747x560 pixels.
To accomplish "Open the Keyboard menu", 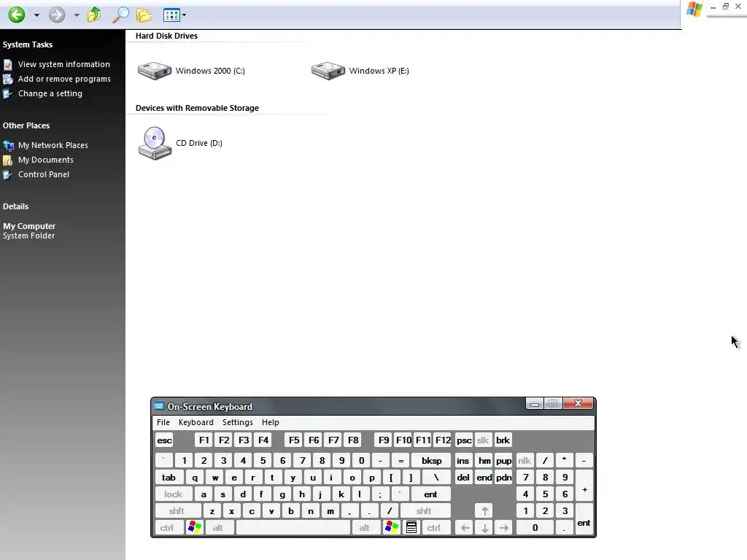I will pyautogui.click(x=196, y=422).
